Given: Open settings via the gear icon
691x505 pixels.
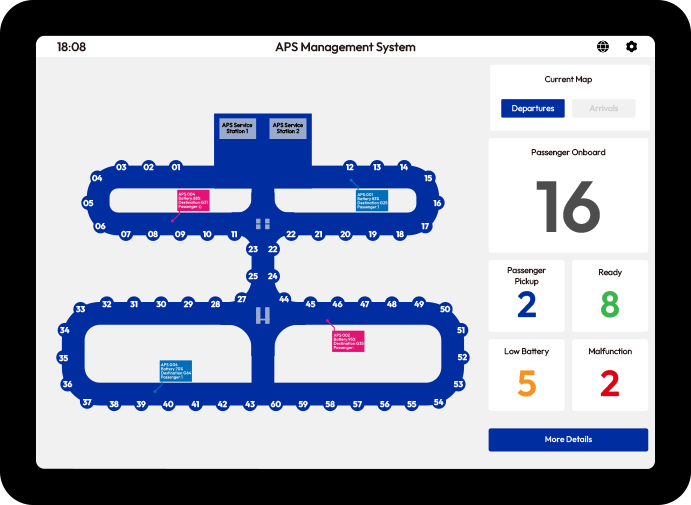Looking at the screenshot, I should 632,46.
